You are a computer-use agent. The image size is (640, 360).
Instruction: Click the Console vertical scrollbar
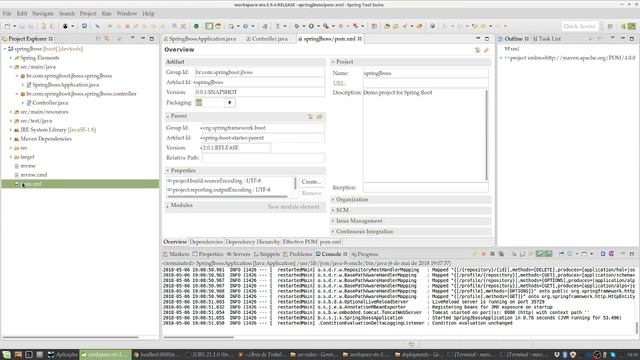point(636,327)
